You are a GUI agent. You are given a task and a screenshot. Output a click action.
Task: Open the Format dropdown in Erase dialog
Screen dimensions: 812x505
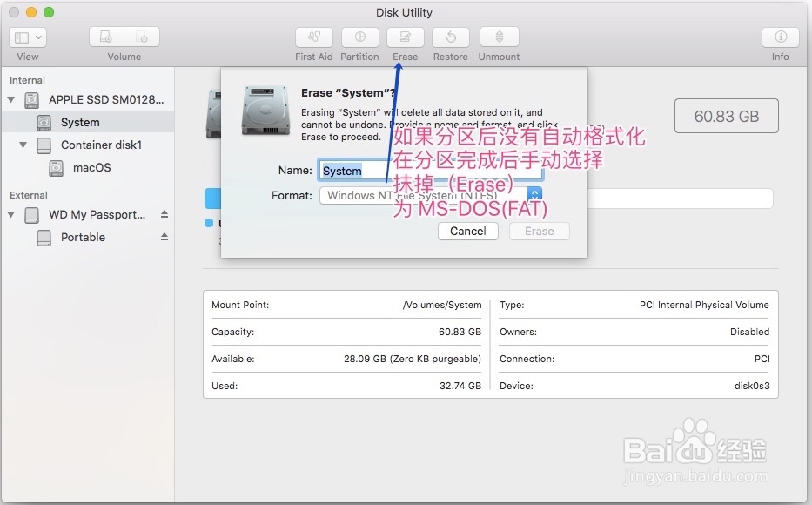point(431,195)
